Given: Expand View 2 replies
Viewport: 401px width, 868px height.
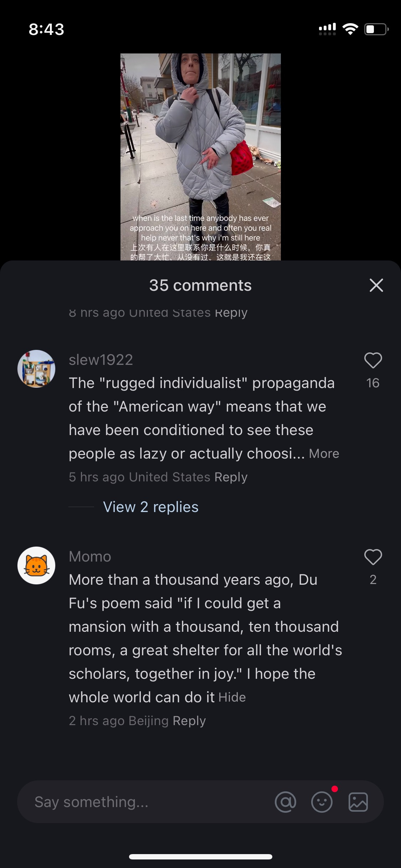Looking at the screenshot, I should pyautogui.click(x=151, y=507).
